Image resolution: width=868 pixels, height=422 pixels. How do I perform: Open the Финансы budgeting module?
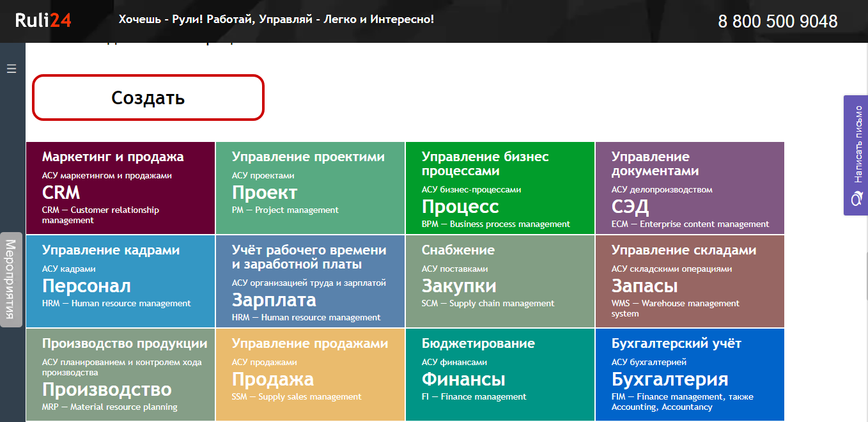pyautogui.click(x=500, y=375)
